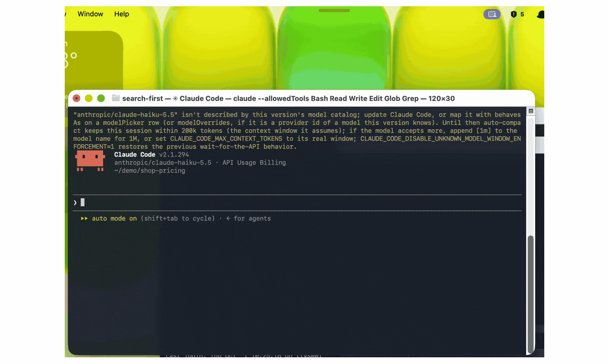Click the terminal window title text
The image size is (609, 364).
(289, 98)
